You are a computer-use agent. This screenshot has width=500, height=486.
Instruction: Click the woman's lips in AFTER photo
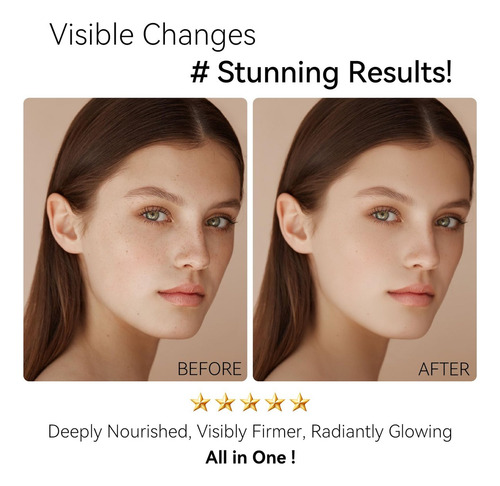(x=412, y=295)
